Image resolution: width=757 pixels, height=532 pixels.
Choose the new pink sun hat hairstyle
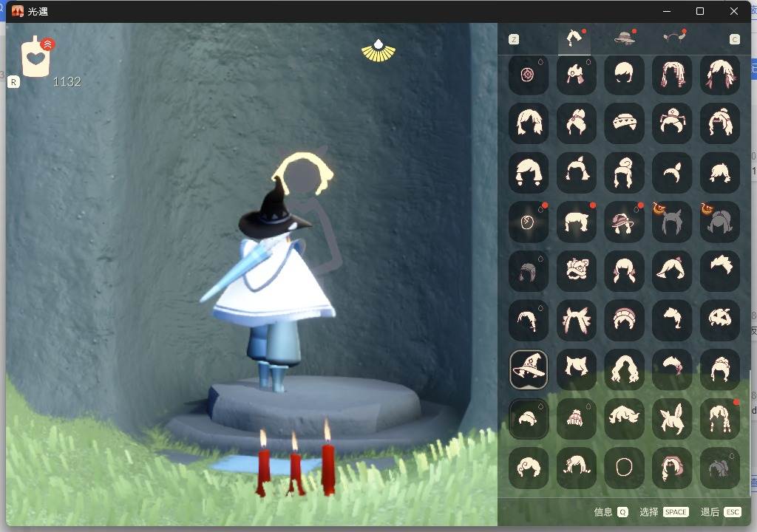[624, 222]
